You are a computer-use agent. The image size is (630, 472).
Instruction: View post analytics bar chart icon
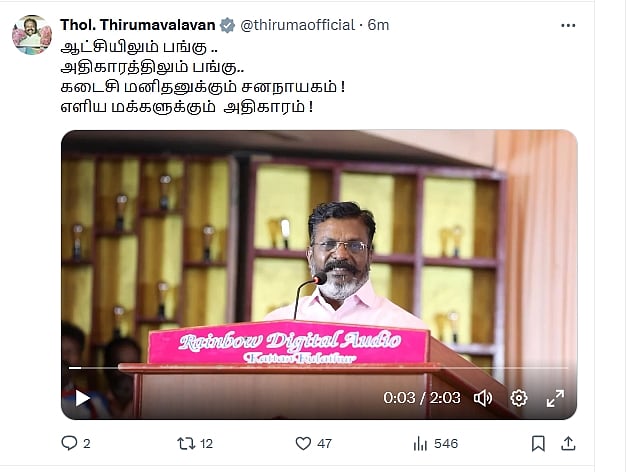coord(420,443)
